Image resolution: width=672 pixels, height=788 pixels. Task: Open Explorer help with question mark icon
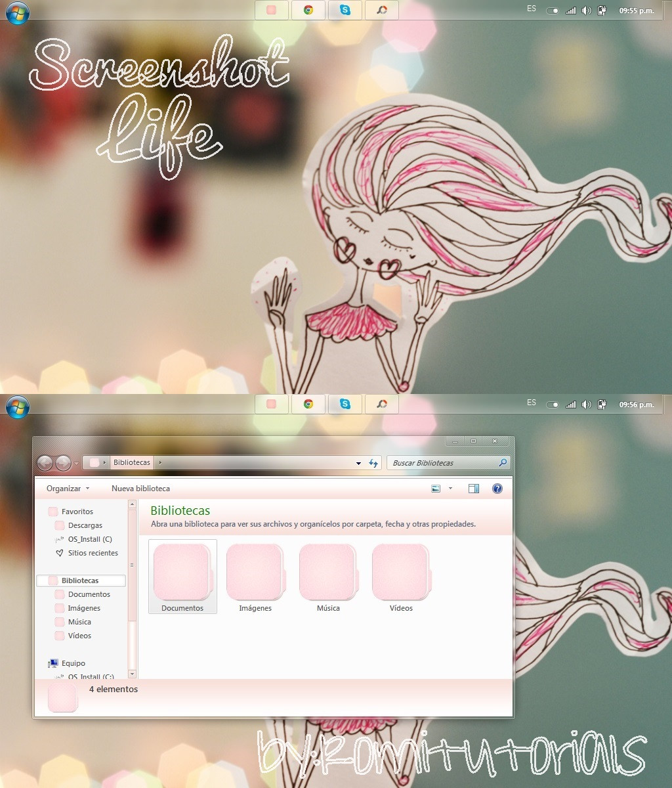[x=497, y=489]
